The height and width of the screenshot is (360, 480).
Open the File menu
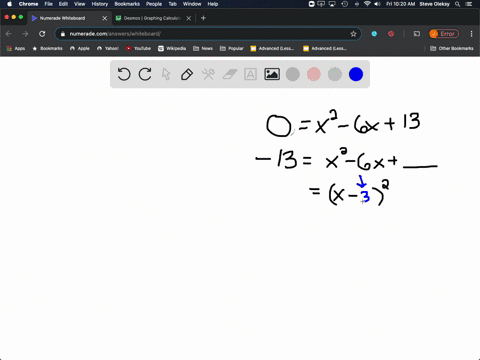click(x=49, y=4)
